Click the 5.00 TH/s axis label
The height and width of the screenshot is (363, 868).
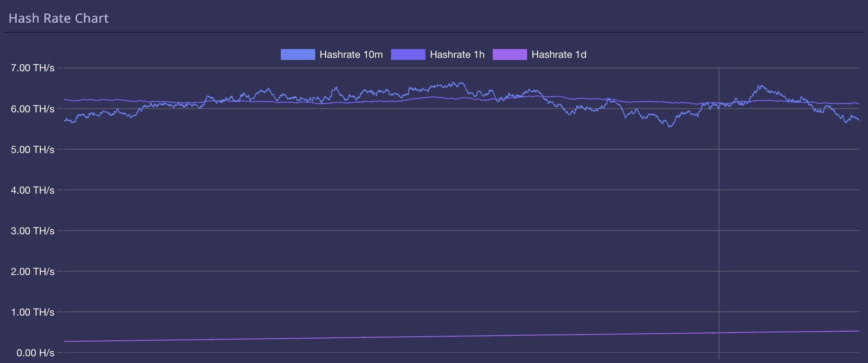[33, 150]
